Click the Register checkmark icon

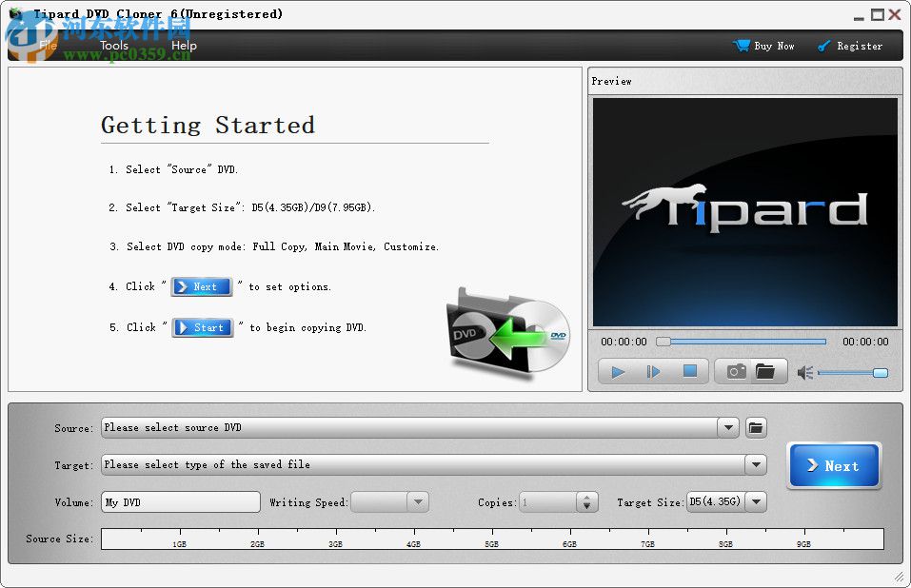click(x=823, y=45)
